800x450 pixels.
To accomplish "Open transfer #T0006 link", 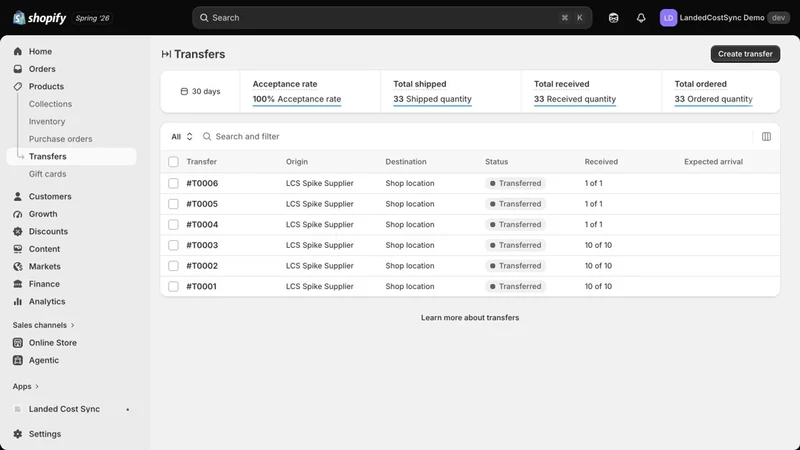I will click(x=202, y=183).
